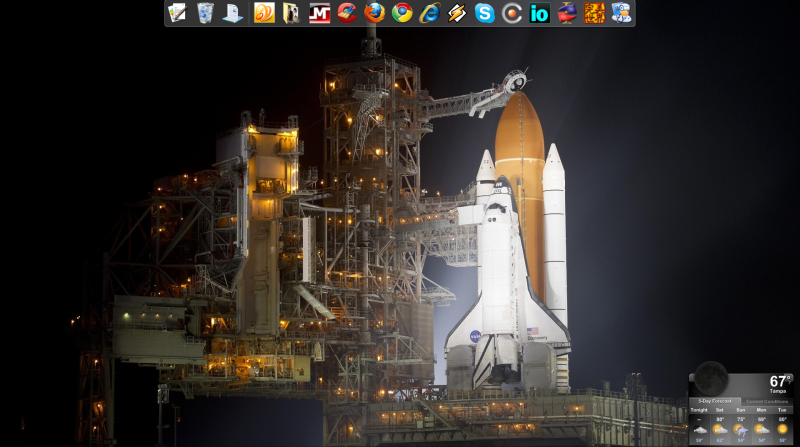This screenshot has height=447, width=800.
Task: Switch to the 5-Day Forecast tab
Action: pyautogui.click(x=713, y=401)
